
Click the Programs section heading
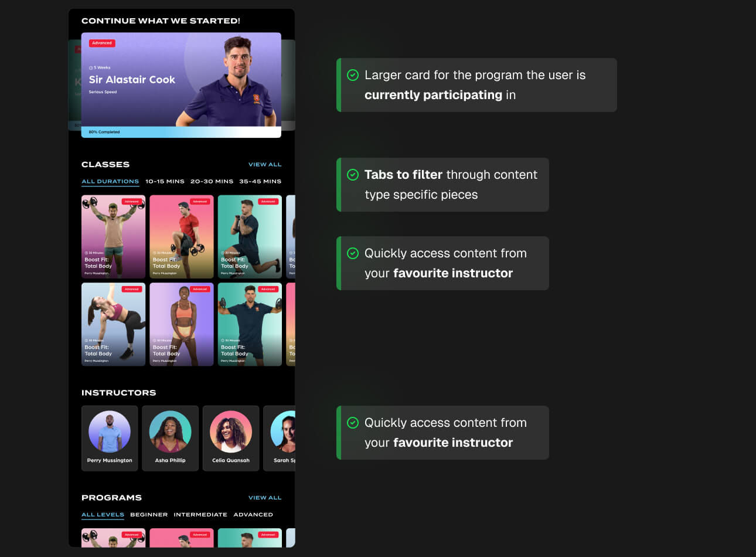[111, 498]
